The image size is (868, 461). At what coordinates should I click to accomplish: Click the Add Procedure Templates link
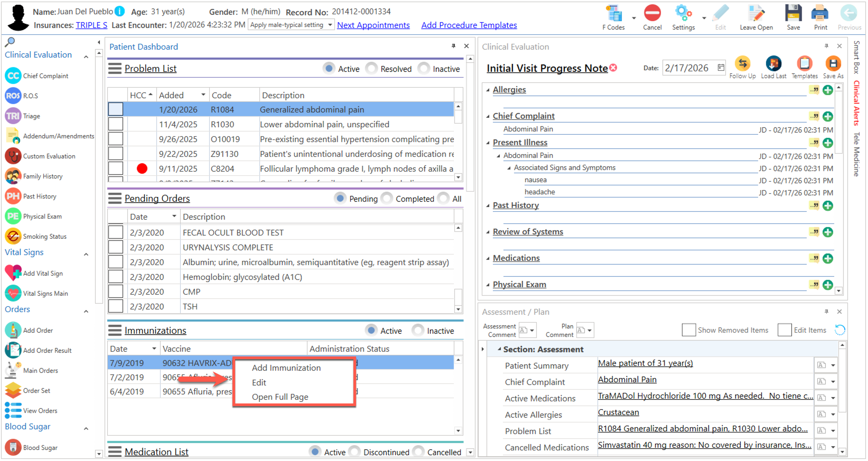tap(469, 25)
